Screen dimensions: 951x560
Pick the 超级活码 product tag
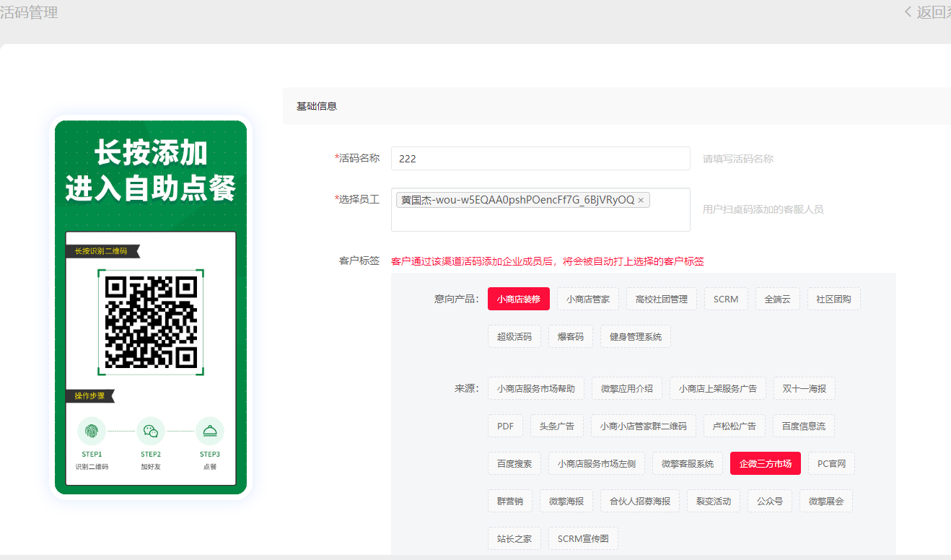coord(514,336)
